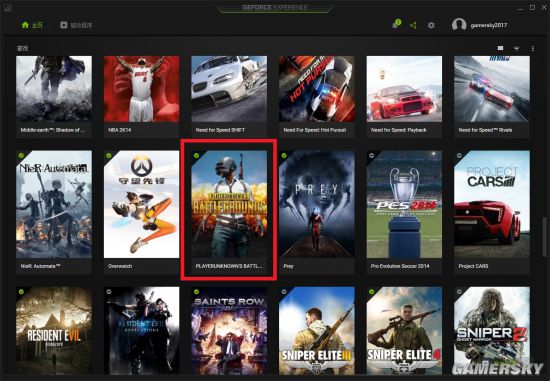Click the green home icon
The height and width of the screenshot is (381, 550).
click(x=25, y=25)
